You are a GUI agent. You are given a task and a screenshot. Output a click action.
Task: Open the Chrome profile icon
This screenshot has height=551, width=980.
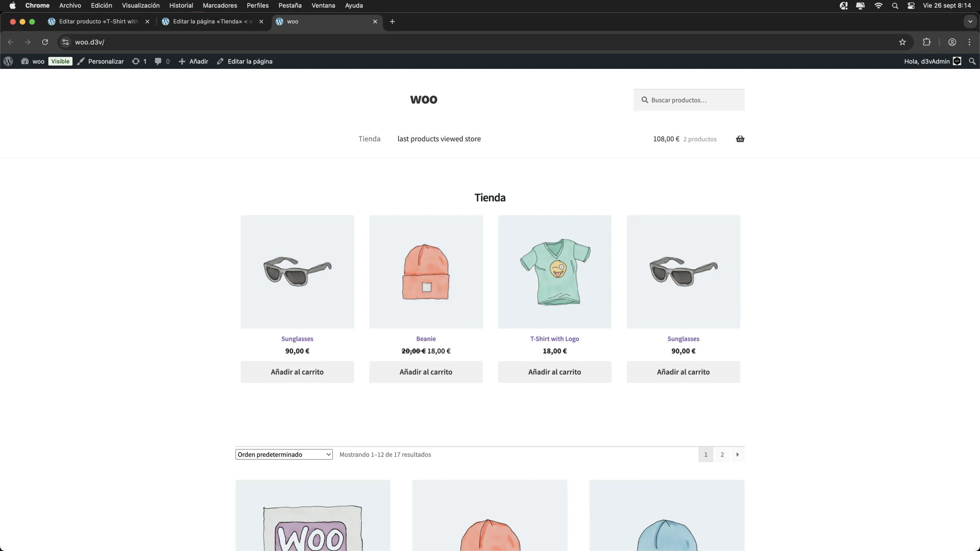click(952, 42)
